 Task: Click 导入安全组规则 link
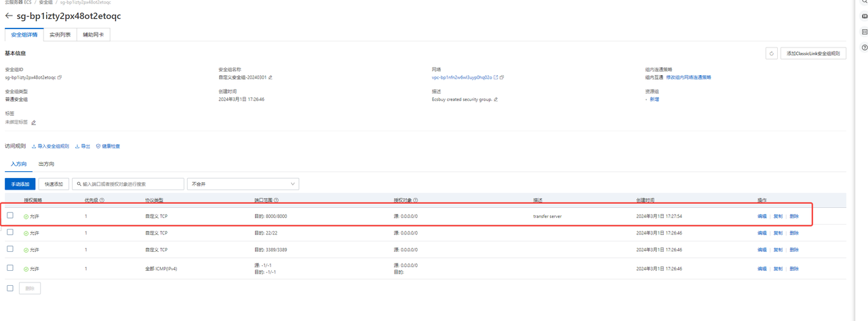pos(50,146)
